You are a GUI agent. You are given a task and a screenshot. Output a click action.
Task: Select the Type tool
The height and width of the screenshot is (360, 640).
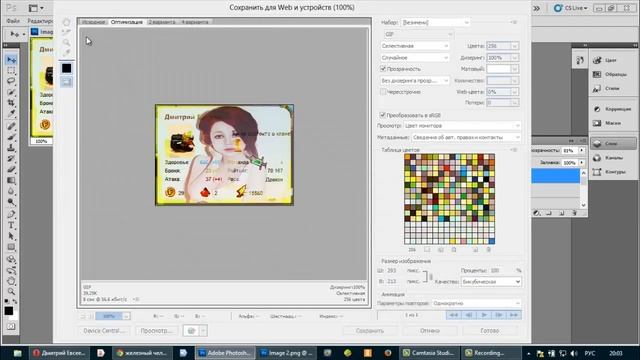coord(11,225)
